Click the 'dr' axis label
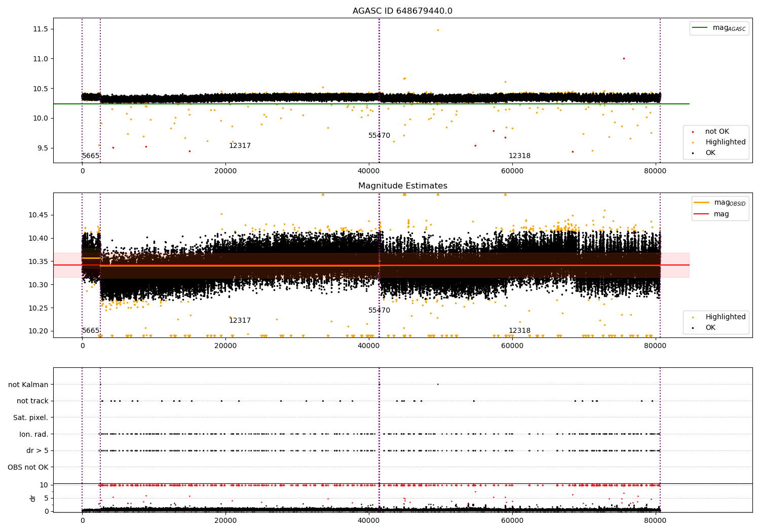 coord(33,498)
